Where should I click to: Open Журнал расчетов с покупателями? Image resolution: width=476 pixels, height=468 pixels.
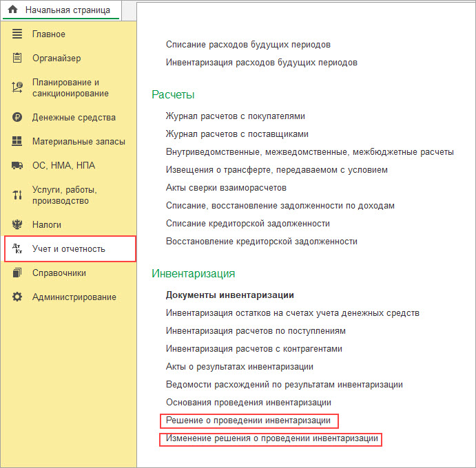[x=235, y=116]
